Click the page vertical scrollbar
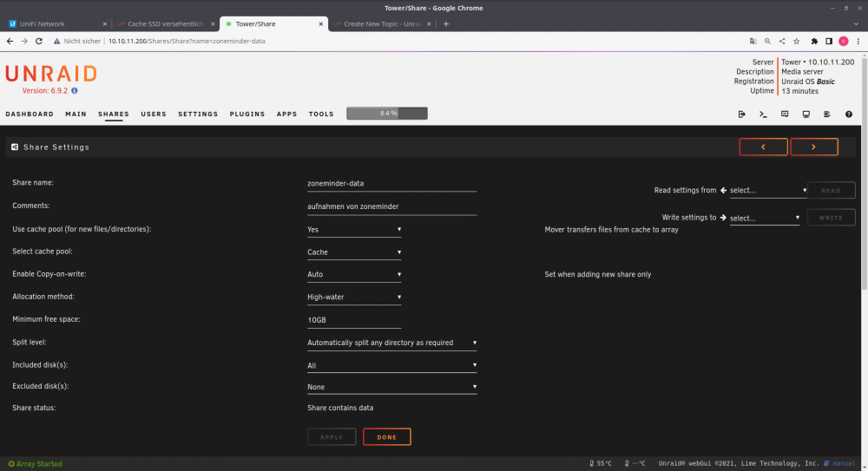 pos(865,173)
